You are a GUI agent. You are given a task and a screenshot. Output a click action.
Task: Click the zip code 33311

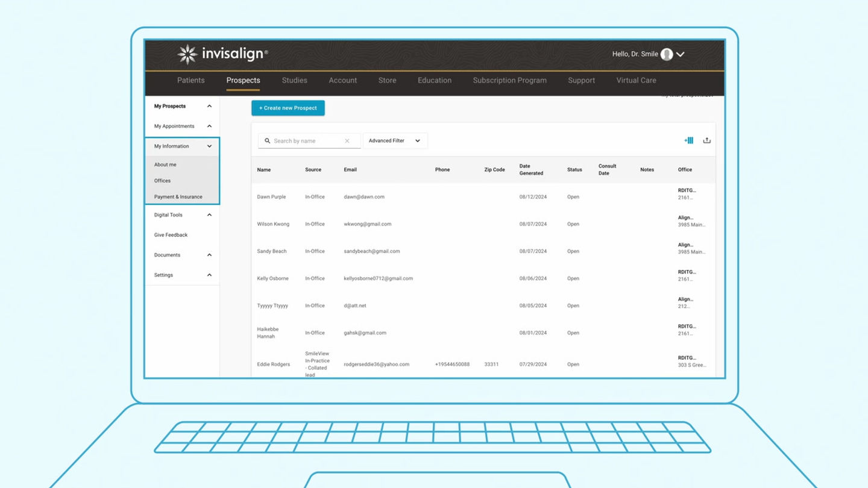(x=491, y=364)
